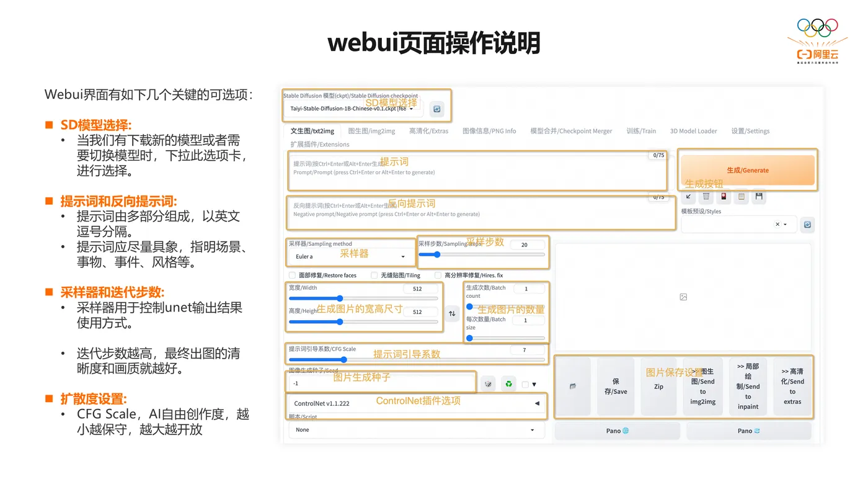Open the output folder icon button
The width and height of the screenshot is (868, 489).
pyautogui.click(x=573, y=386)
